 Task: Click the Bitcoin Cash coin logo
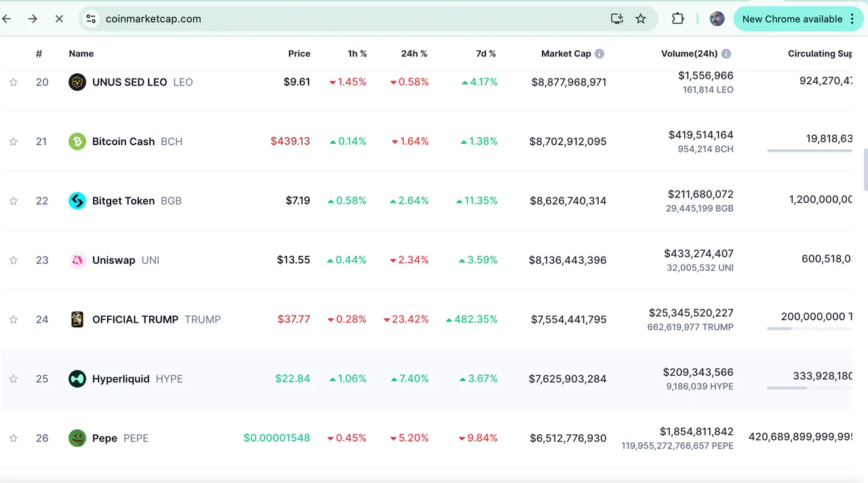click(x=77, y=141)
